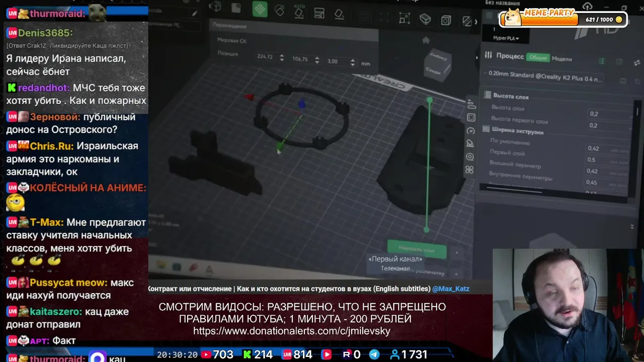Click the По умолчанию width value 0,42

[606, 149]
